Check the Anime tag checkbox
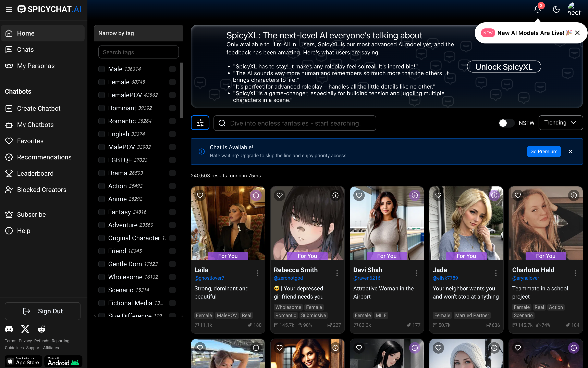The image size is (588, 368). pos(102,199)
